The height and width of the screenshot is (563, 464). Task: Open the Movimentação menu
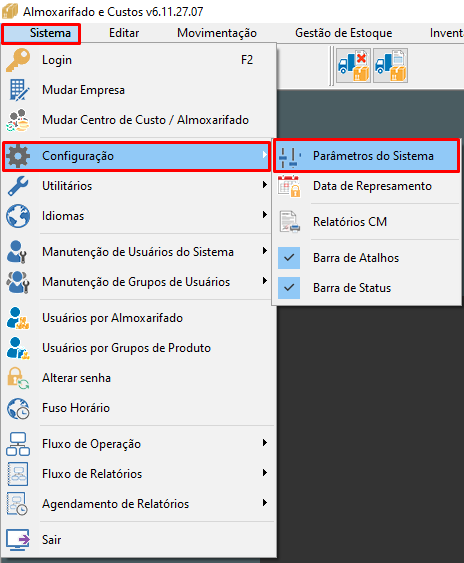point(217,33)
